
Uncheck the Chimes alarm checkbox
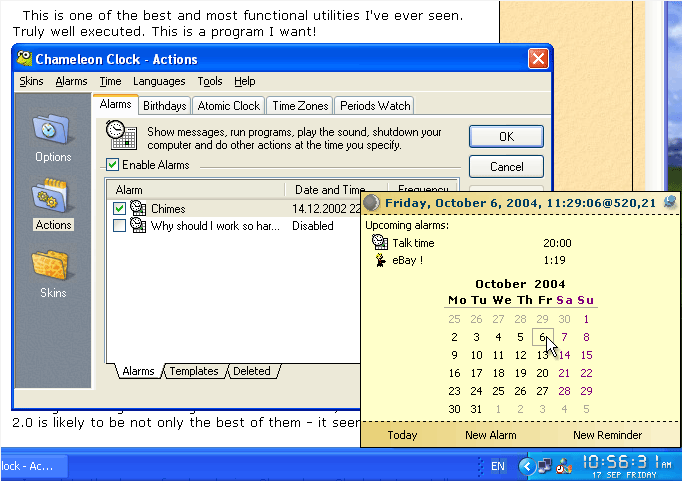(x=120, y=209)
